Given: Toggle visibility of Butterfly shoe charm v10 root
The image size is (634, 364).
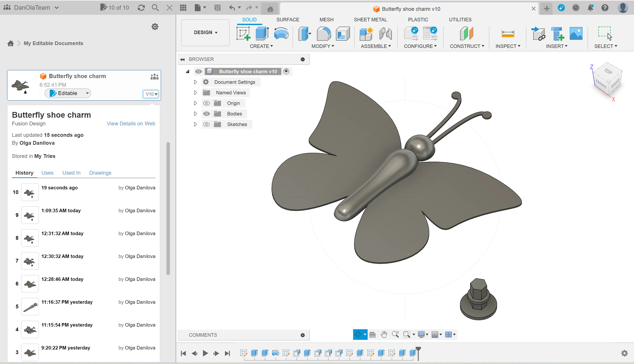Looking at the screenshot, I should (198, 71).
